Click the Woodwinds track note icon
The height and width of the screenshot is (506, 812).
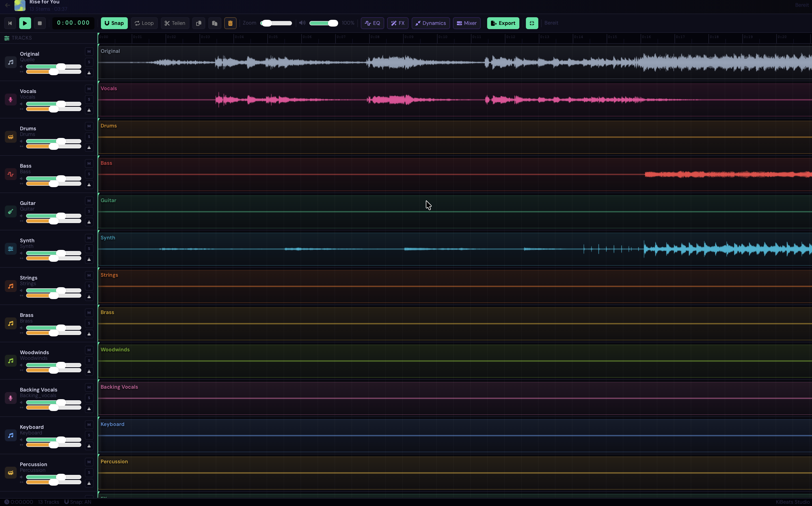click(11, 361)
